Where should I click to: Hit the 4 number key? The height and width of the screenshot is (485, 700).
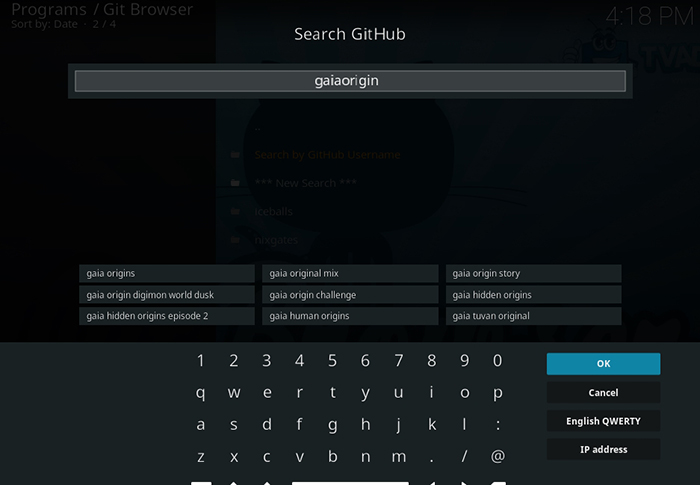(300, 360)
